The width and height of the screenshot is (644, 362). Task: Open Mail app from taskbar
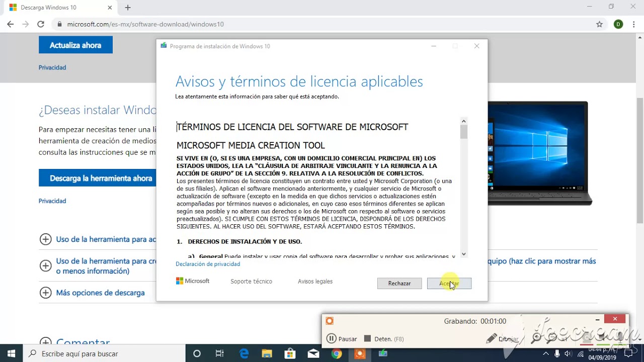(313, 353)
